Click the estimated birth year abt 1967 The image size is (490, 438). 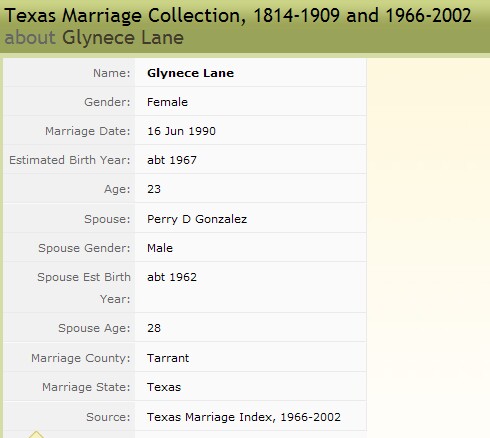pos(172,160)
